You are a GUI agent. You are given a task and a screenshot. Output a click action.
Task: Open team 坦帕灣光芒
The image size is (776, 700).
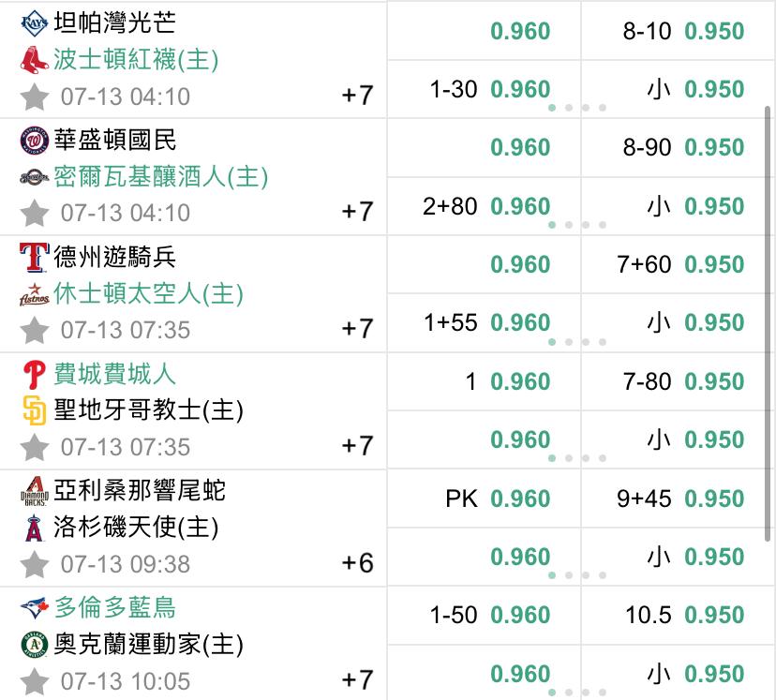tap(114, 22)
